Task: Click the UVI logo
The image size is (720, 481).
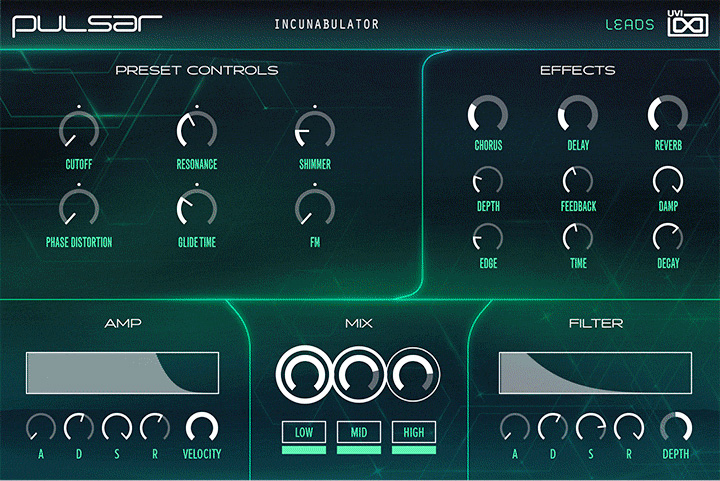Action: pyautogui.click(x=687, y=23)
